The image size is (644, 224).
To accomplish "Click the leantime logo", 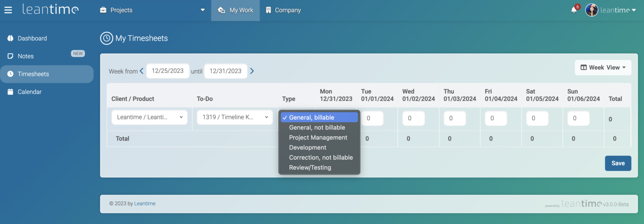I will coord(50,9).
